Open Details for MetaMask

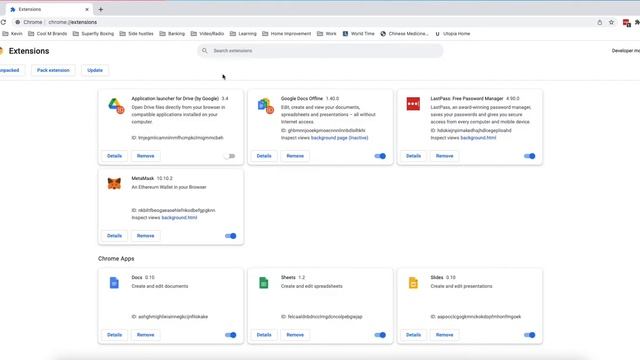coord(114,236)
